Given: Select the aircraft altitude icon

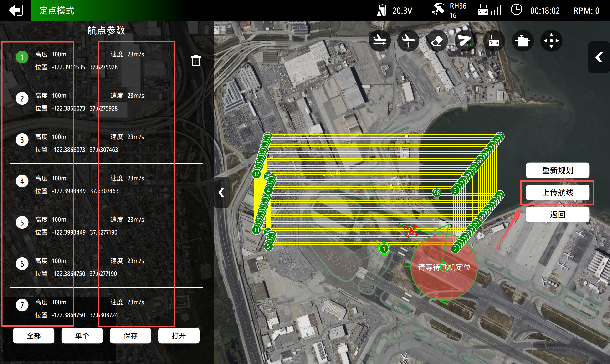Looking at the screenshot, I should (x=408, y=41).
